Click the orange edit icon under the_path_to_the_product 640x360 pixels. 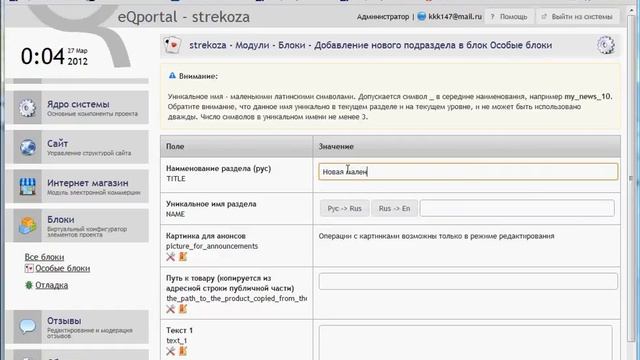click(x=183, y=309)
